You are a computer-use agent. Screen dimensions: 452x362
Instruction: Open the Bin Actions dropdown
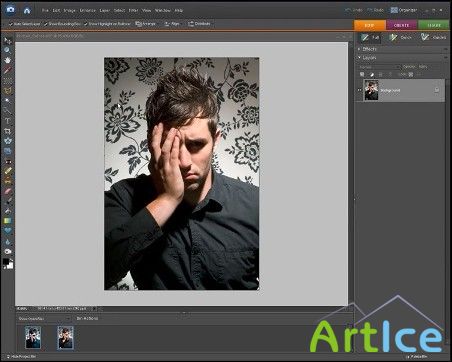pos(87,318)
